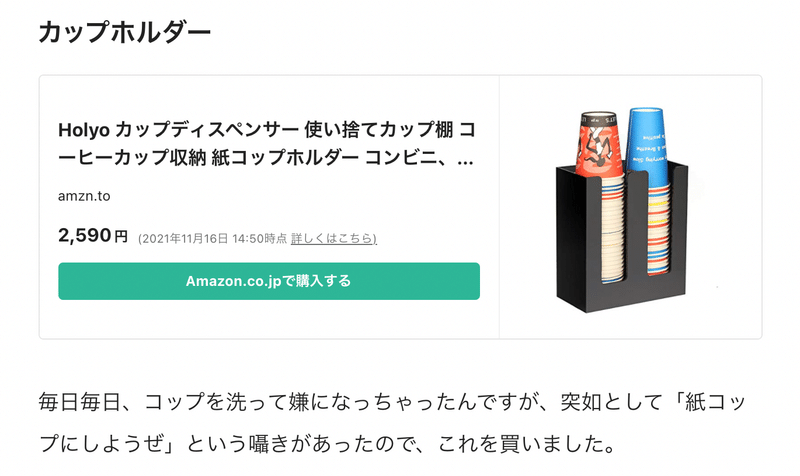Click the 2021年11月16日 14:50時点 timestamp
Image resolution: width=800 pixels, height=476 pixels.
tap(212, 238)
